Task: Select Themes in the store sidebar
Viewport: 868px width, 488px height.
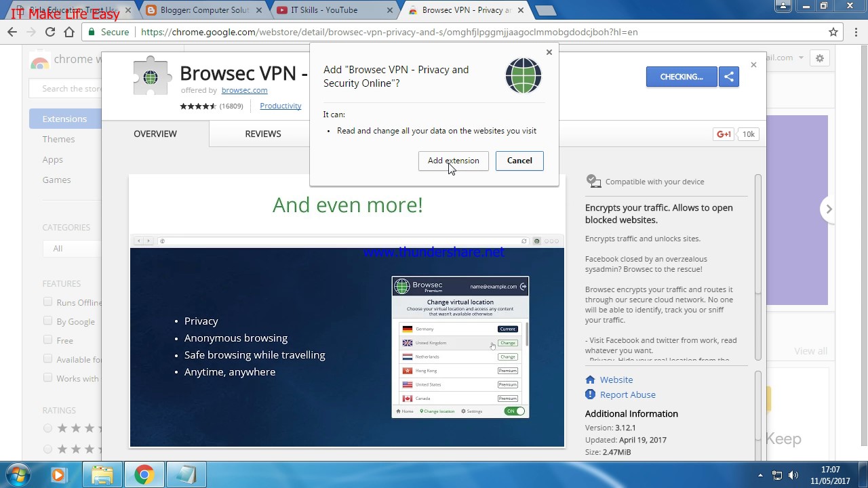Action: tap(58, 139)
